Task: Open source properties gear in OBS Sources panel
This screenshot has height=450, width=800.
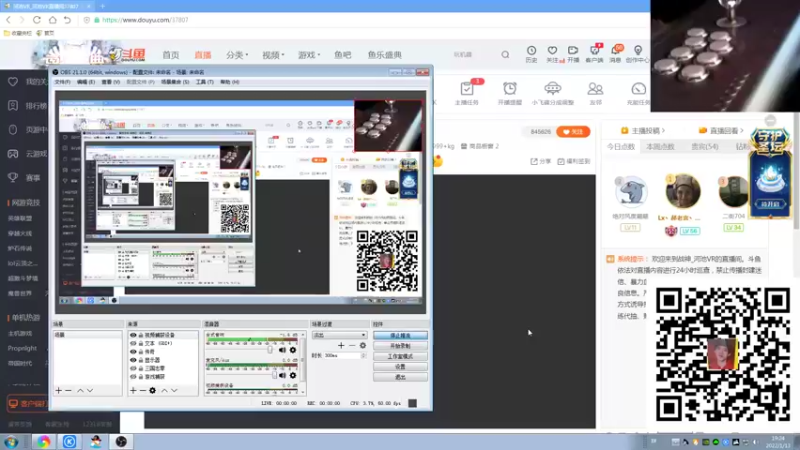Action: (153, 390)
